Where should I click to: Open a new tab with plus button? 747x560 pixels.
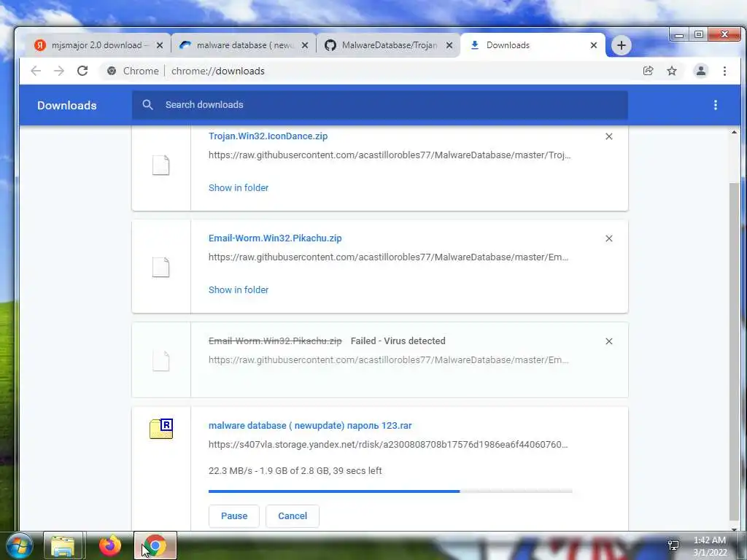click(622, 45)
